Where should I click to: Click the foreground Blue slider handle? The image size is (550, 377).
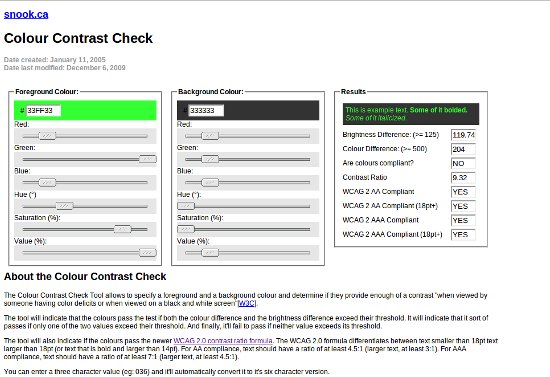[x=47, y=182]
